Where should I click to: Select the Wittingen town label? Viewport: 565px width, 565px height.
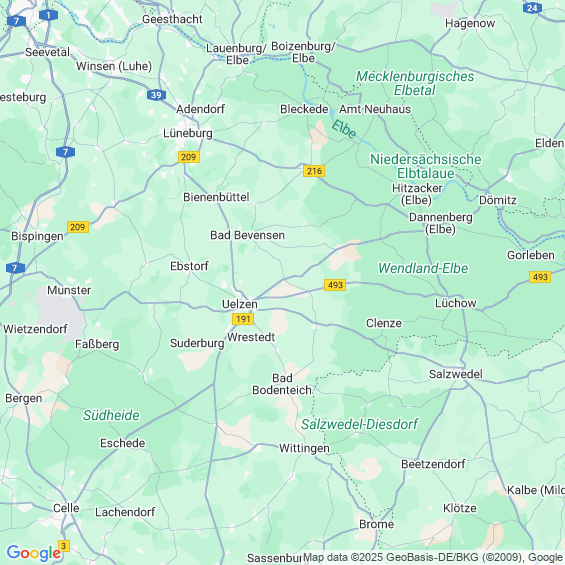click(x=304, y=448)
